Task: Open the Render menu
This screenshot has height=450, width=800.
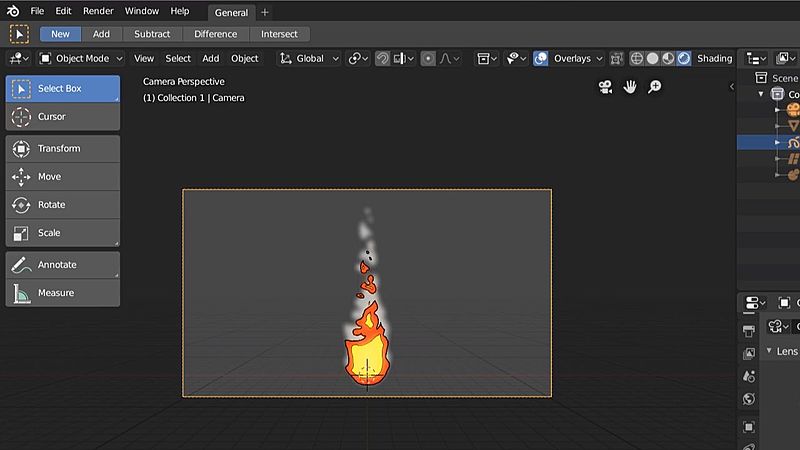Action: tap(98, 11)
